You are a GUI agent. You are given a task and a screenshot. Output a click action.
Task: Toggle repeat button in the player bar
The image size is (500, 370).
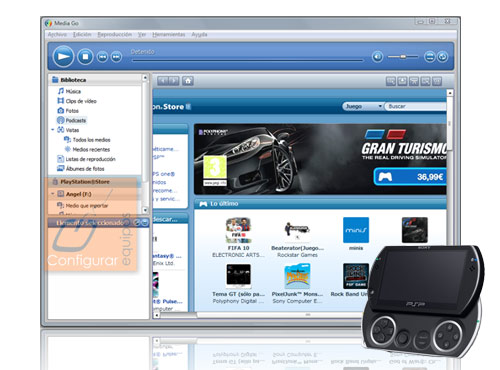click(x=443, y=57)
